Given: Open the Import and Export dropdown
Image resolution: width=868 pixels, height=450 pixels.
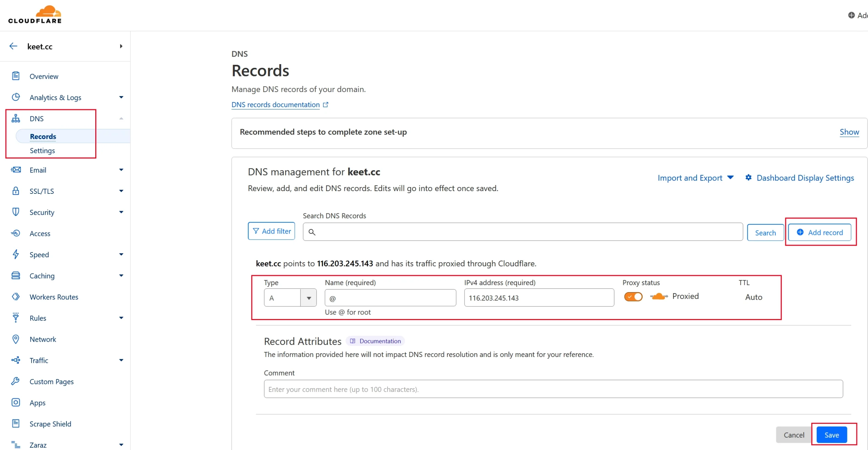Looking at the screenshot, I should 695,178.
